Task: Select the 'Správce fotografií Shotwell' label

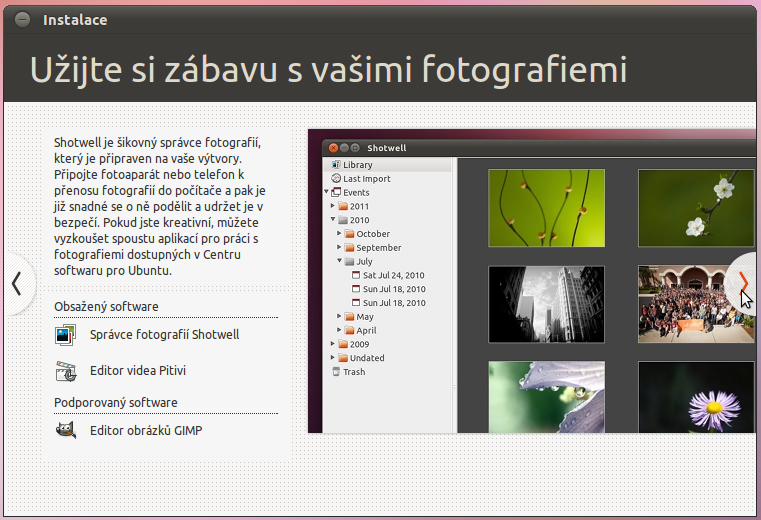Action: point(165,335)
